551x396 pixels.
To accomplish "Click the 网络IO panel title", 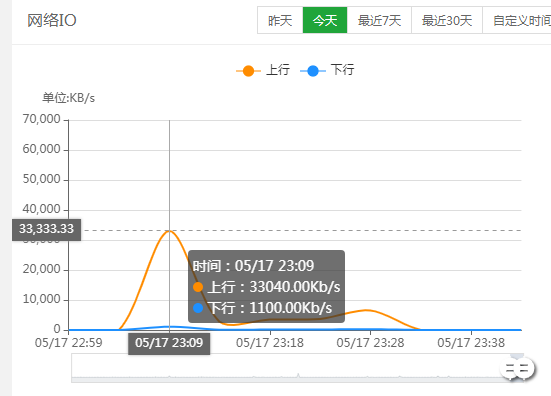I will pyautogui.click(x=52, y=20).
